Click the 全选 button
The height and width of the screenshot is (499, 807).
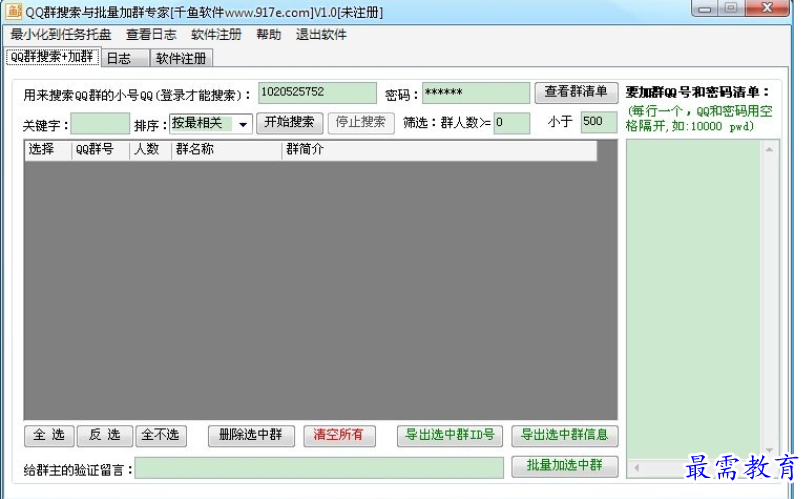(49, 436)
